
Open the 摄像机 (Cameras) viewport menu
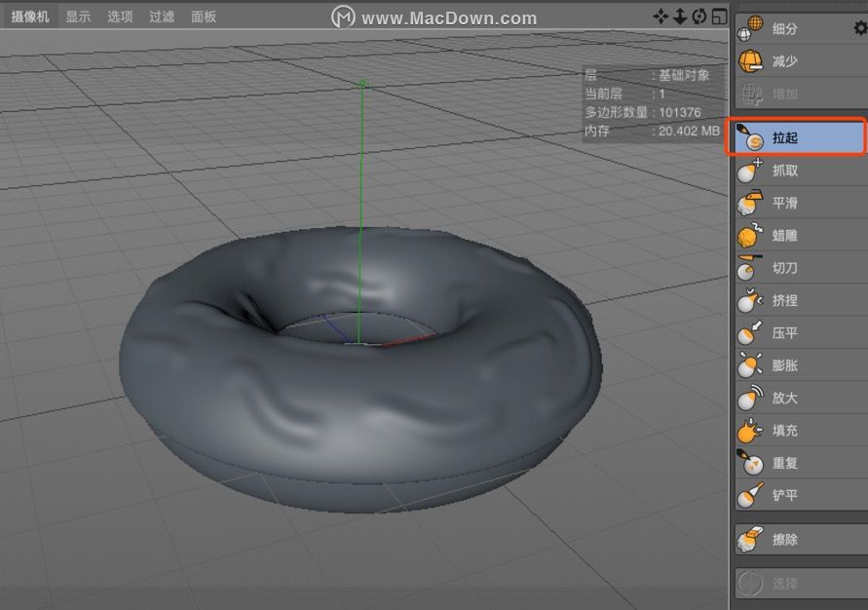pyautogui.click(x=30, y=17)
